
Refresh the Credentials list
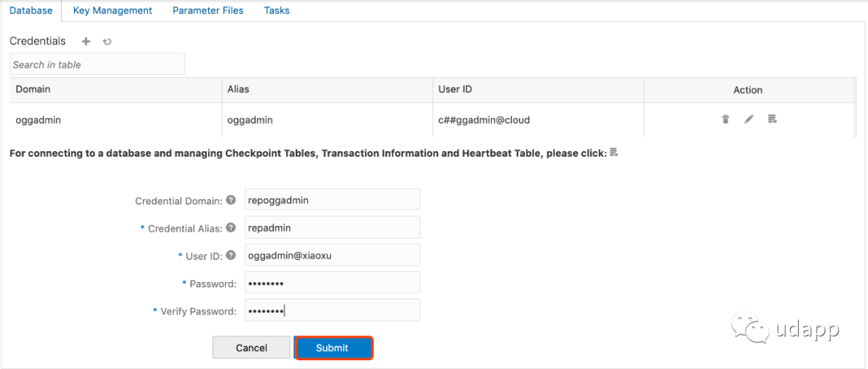tap(108, 41)
